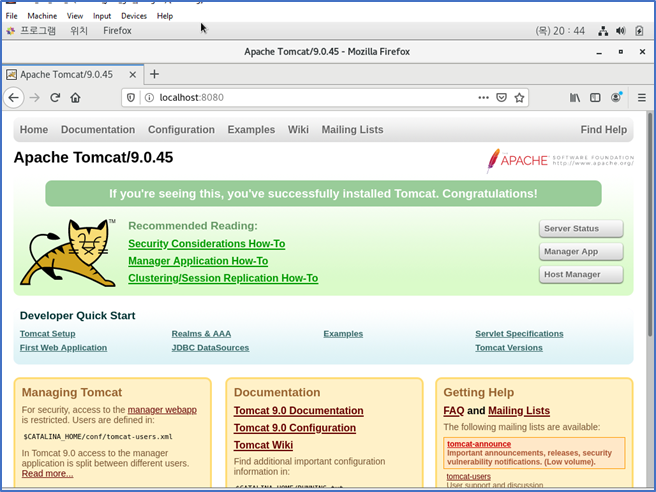Open the Realms & AAA link
This screenshot has width=656, height=492.
point(201,334)
